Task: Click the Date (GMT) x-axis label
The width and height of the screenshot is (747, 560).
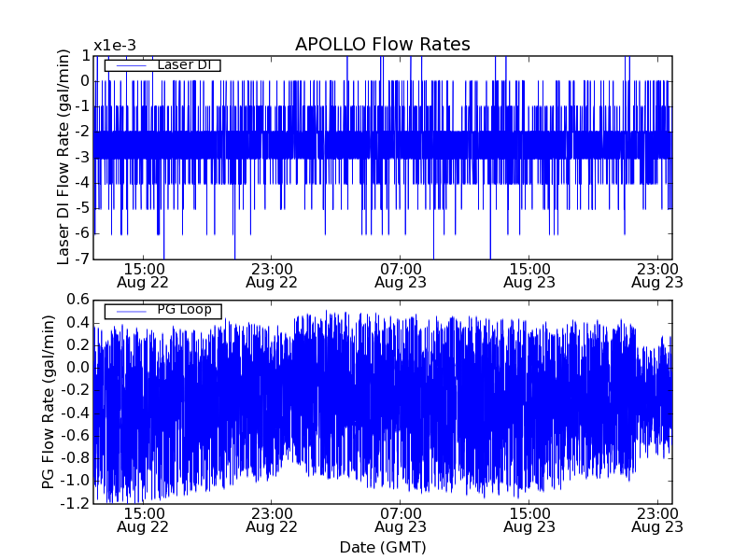Action: click(x=382, y=547)
